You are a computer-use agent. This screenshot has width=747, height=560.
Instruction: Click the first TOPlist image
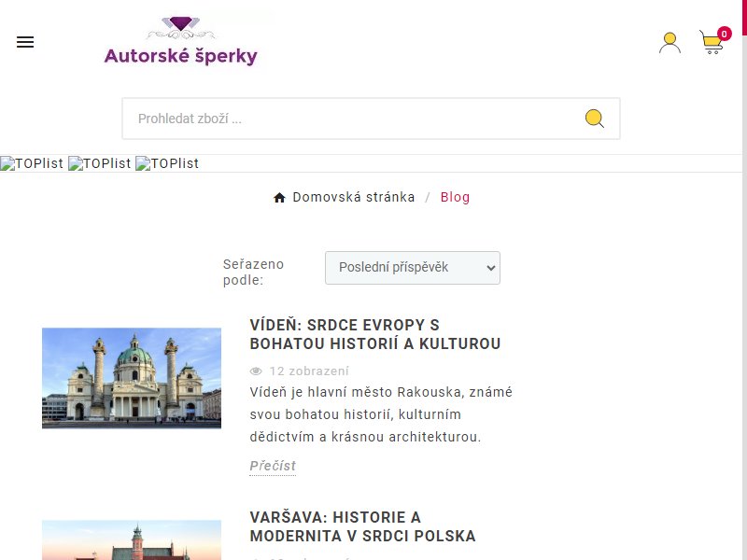pyautogui.click(x=32, y=163)
